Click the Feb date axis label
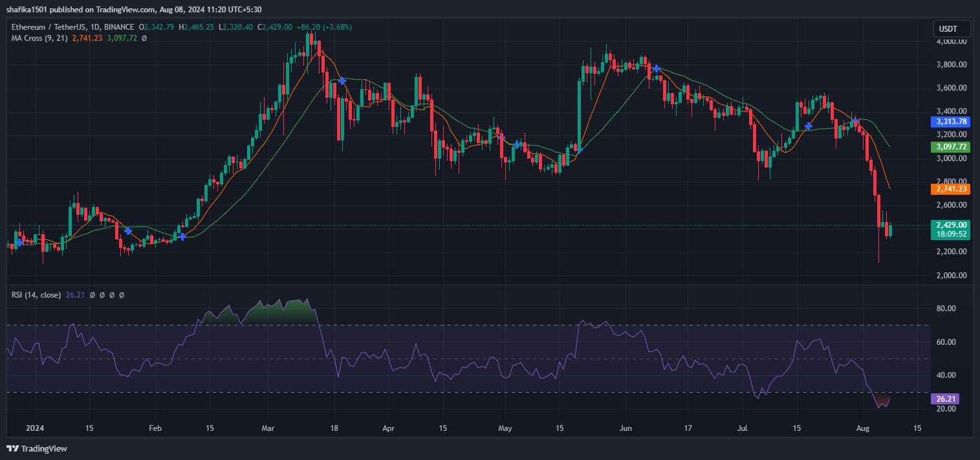The image size is (980, 460). [x=155, y=428]
